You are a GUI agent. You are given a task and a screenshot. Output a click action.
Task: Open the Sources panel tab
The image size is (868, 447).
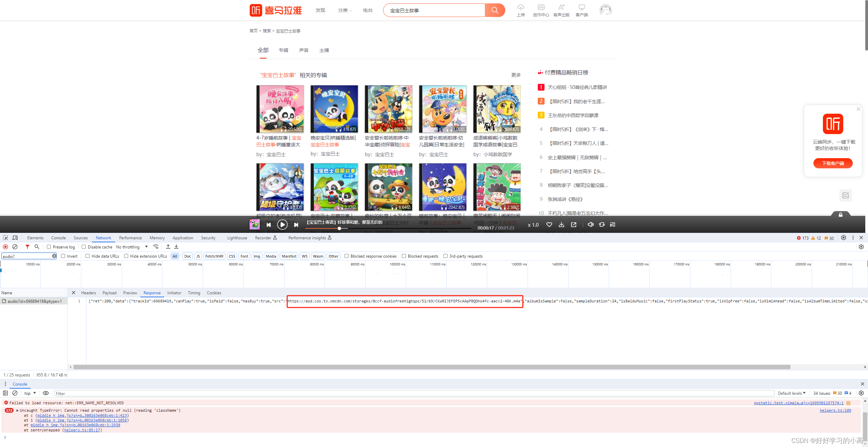click(80, 238)
